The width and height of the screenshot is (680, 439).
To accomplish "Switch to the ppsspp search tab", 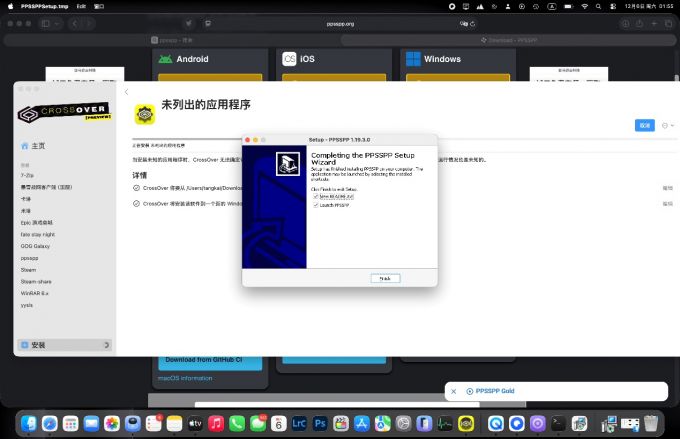I will pyautogui.click(x=171, y=40).
